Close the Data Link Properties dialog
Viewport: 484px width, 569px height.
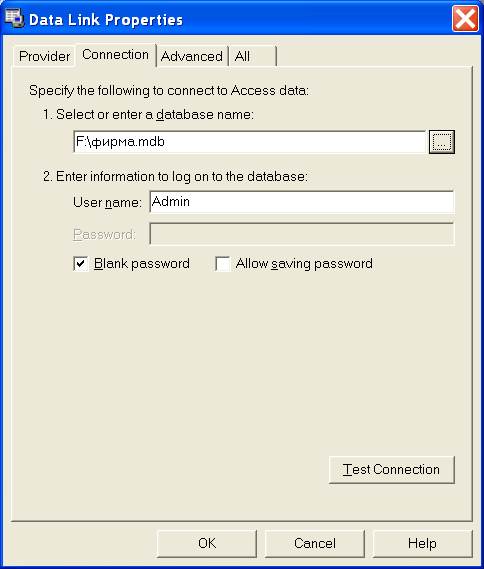[x=465, y=19]
